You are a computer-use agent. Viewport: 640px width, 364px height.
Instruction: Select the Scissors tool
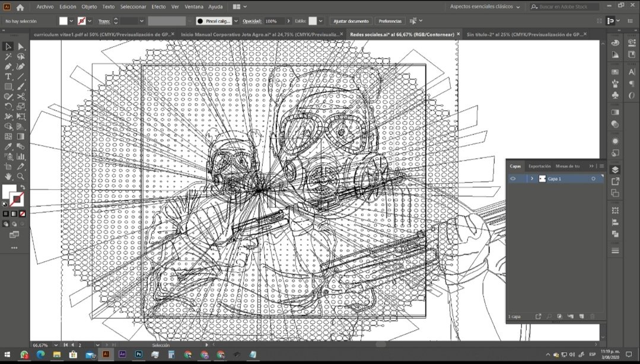coord(21,97)
